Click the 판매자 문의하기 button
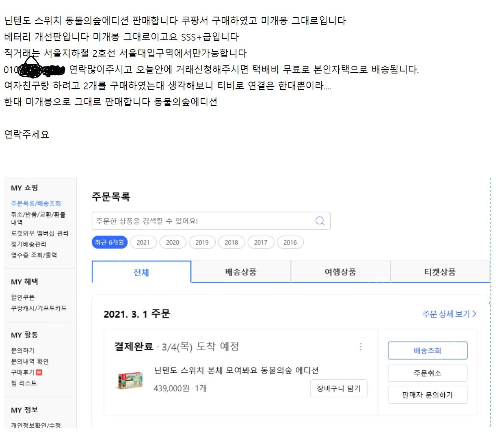Image resolution: width=504 pixels, height=439 pixels. click(428, 395)
